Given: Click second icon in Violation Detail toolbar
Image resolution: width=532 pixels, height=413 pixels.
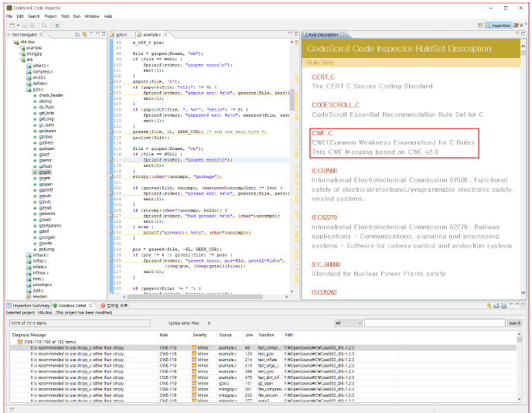Looking at the screenshot, I should pos(496,305).
